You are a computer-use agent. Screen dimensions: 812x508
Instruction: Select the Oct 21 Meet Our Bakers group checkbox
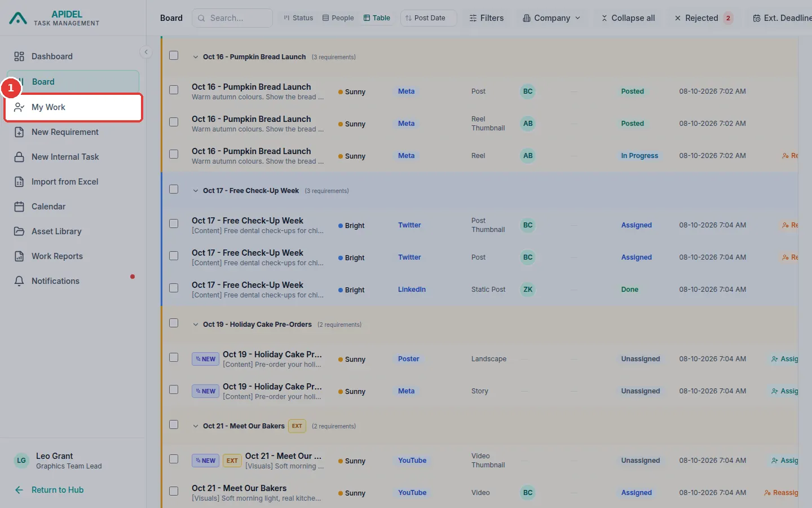[x=174, y=425]
